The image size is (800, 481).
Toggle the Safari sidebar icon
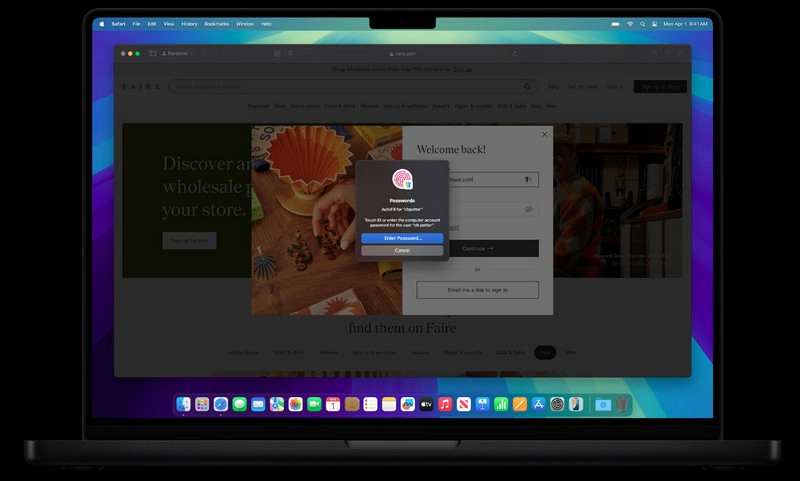click(x=152, y=53)
